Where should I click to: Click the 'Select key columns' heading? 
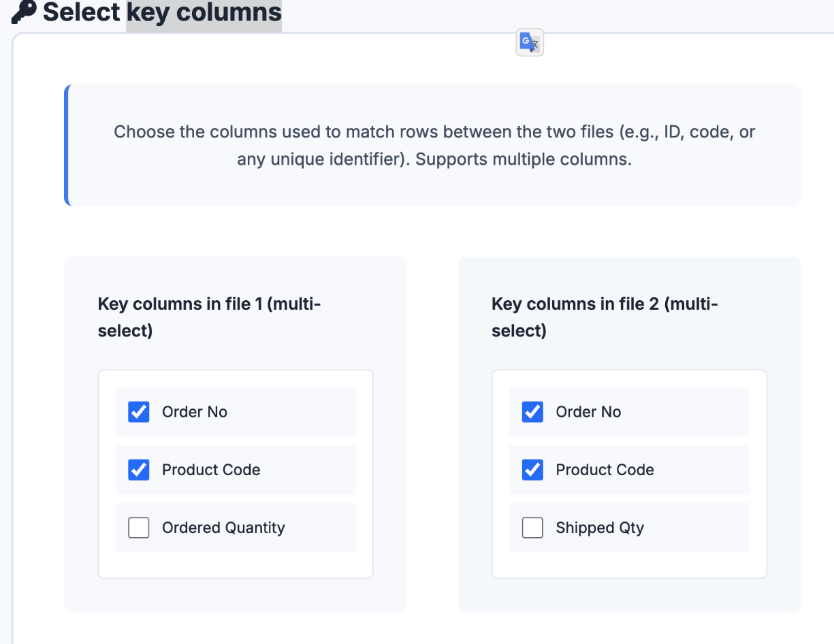[162, 12]
